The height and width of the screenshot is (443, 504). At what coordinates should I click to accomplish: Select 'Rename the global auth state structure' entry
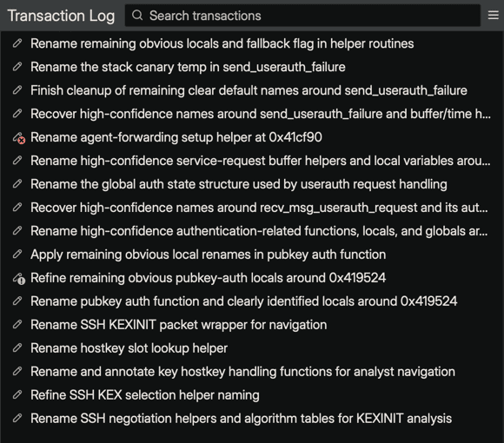252,184
